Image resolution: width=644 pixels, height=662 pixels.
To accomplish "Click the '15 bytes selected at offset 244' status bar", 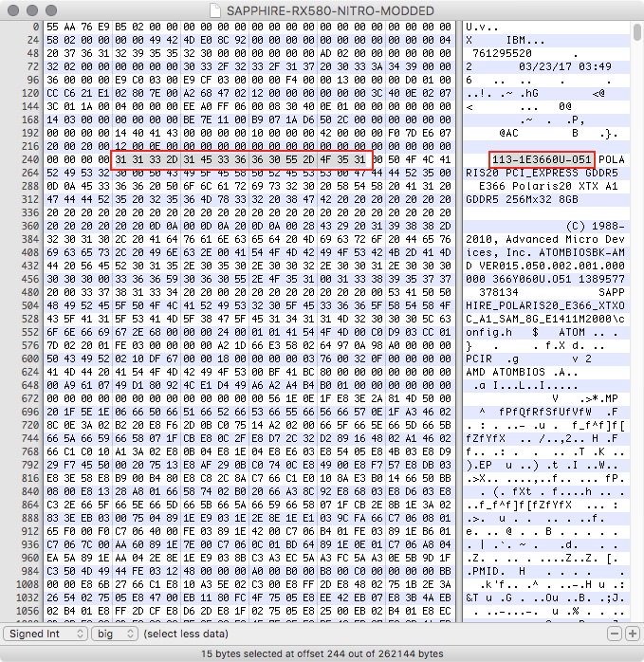I will point(322,653).
